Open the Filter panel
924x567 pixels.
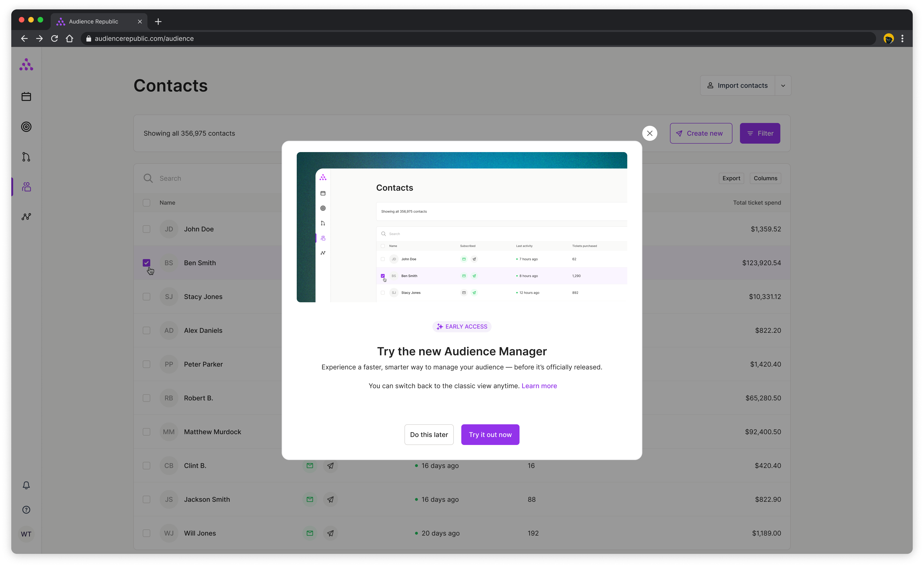coord(760,133)
